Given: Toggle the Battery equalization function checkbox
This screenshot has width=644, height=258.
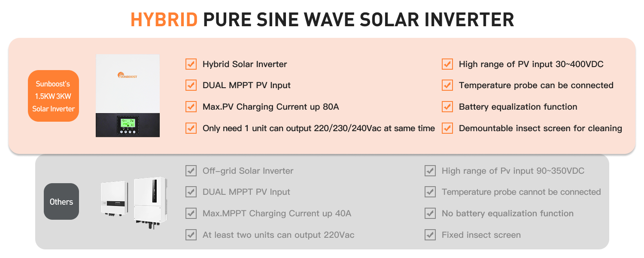Looking at the screenshot, I should [x=447, y=107].
